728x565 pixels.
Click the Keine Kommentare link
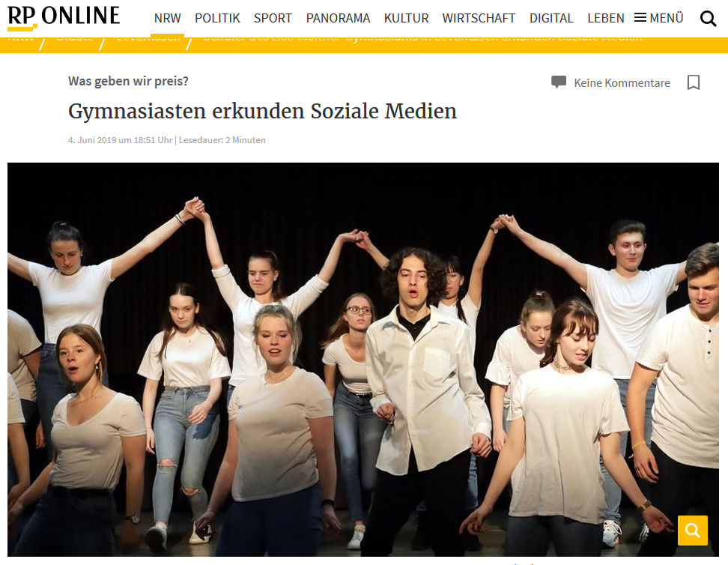622,82
